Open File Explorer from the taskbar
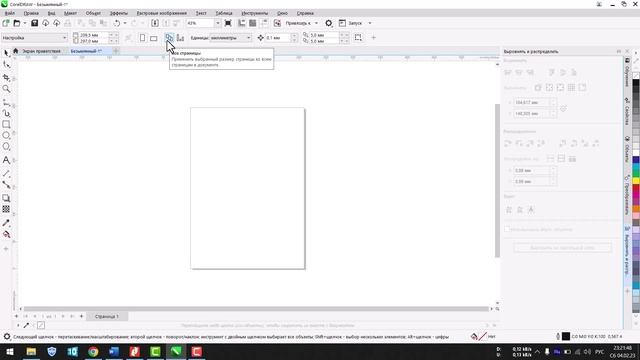 (x=31, y=351)
